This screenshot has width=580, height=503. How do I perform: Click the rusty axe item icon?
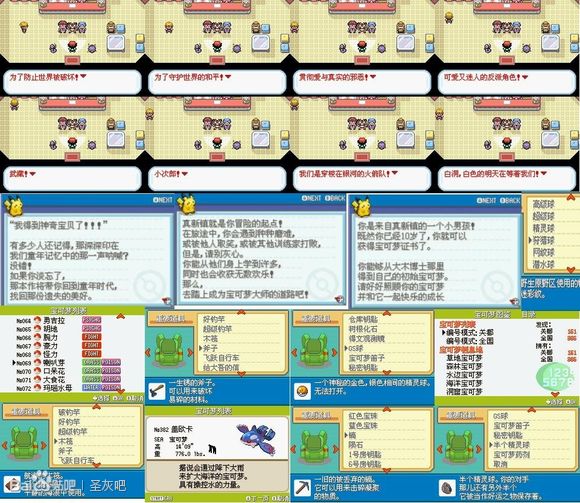156,391
